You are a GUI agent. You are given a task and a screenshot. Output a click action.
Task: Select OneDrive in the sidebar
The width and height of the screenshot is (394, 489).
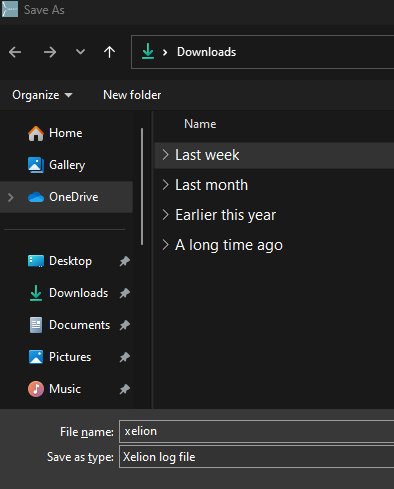point(74,197)
